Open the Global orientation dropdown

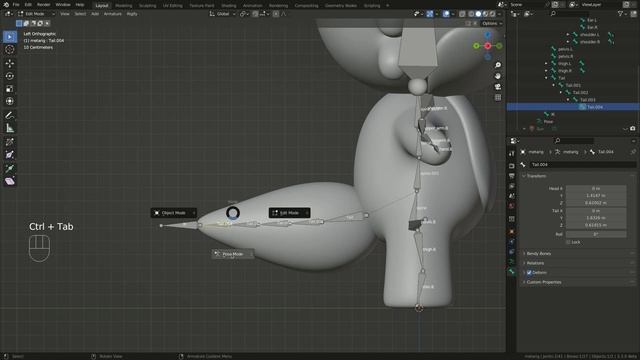coord(223,14)
